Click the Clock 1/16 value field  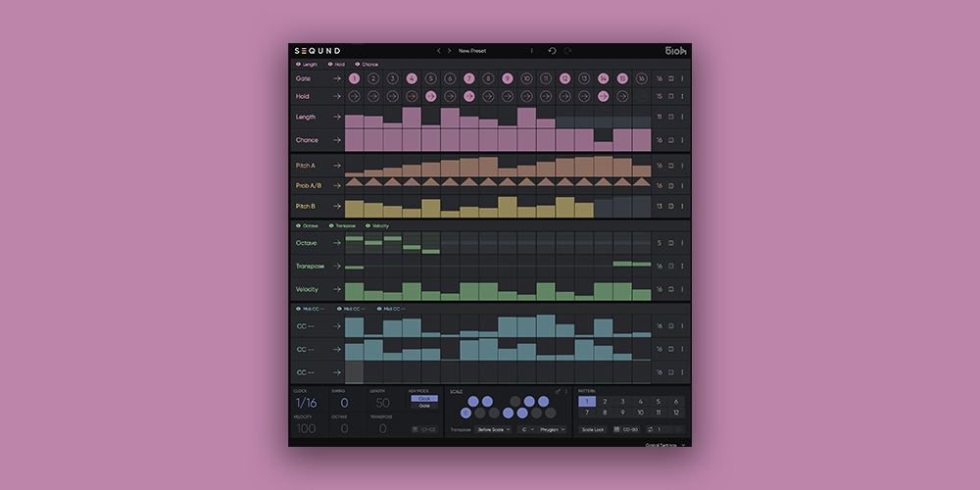(306, 403)
